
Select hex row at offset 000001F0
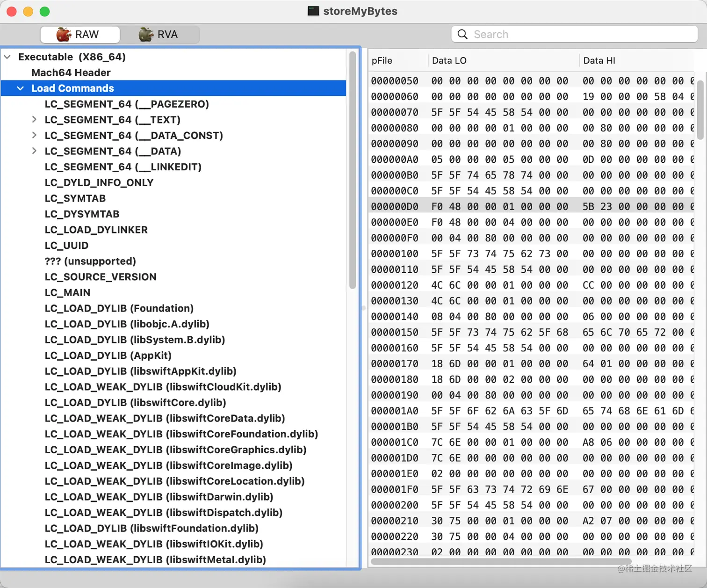click(x=532, y=490)
